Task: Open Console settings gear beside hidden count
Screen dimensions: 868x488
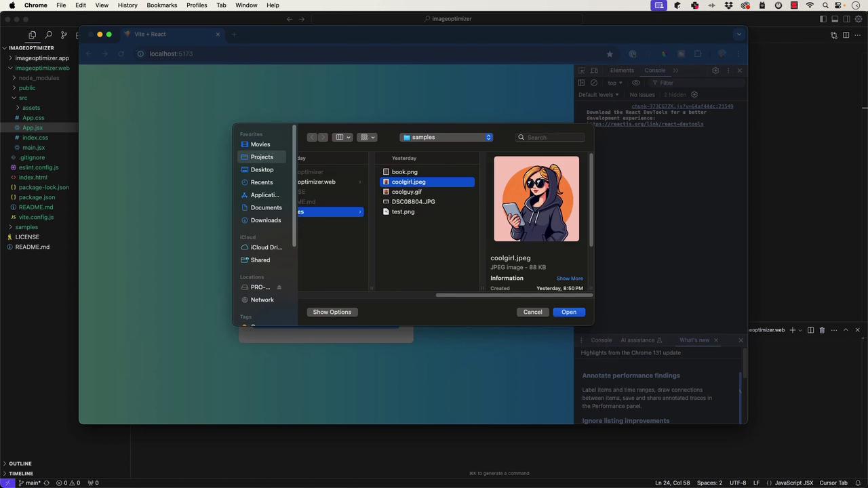Action: click(694, 95)
